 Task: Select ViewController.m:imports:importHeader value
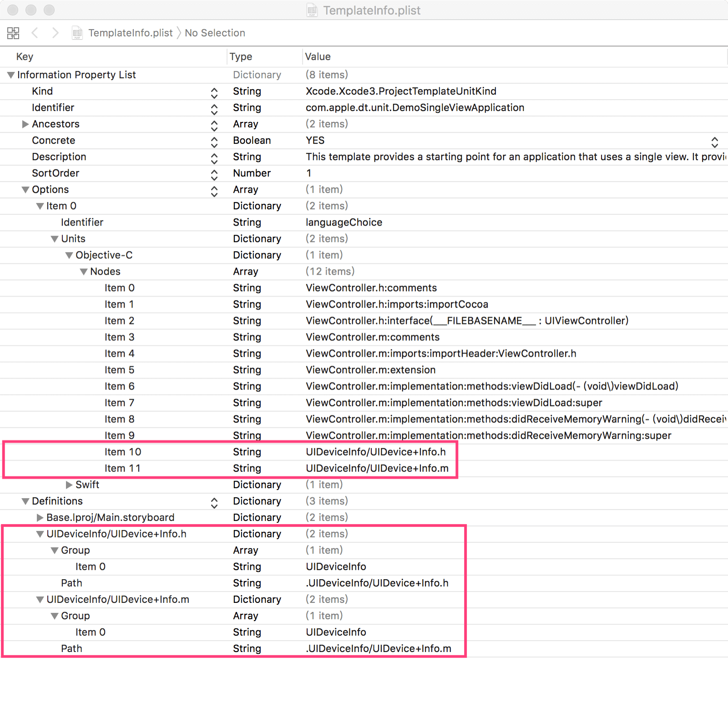(x=441, y=353)
